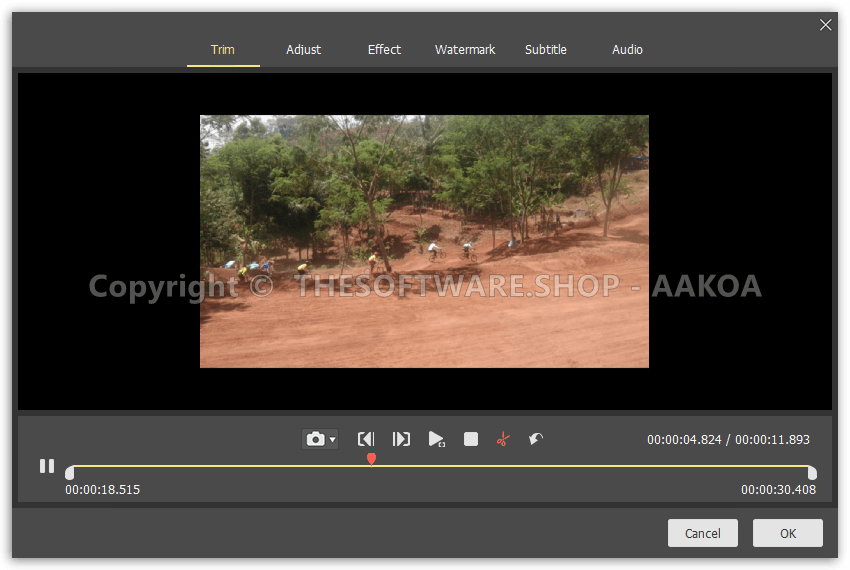Open the Adjust tab
Viewport: 850px width, 570px height.
(x=303, y=50)
